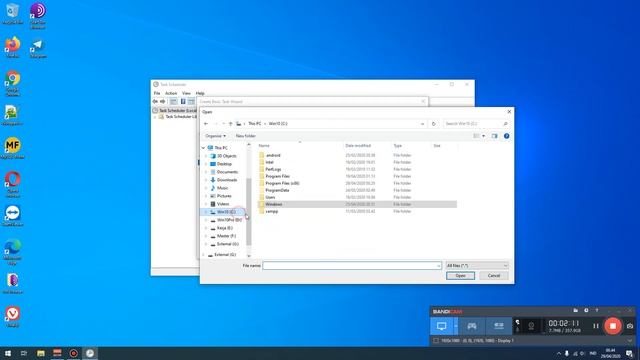The width and height of the screenshot is (640, 360).
Task: Go up one folder level in Open dialog
Action: pyautogui.click(x=231, y=124)
